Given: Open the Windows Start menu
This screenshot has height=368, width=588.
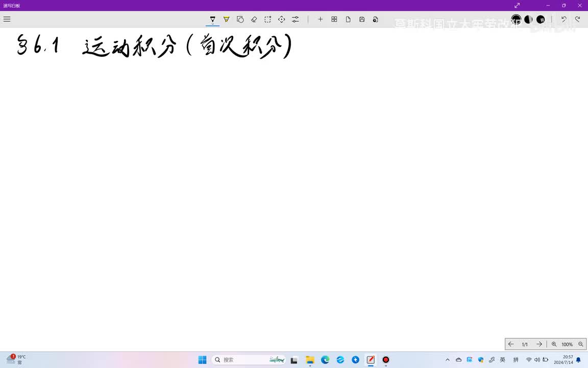Looking at the screenshot, I should coord(203,360).
